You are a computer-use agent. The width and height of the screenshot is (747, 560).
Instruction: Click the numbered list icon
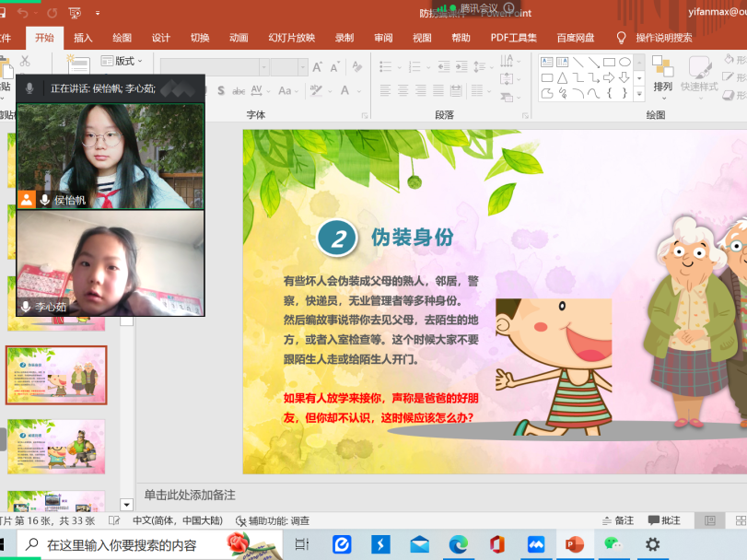pos(415,67)
